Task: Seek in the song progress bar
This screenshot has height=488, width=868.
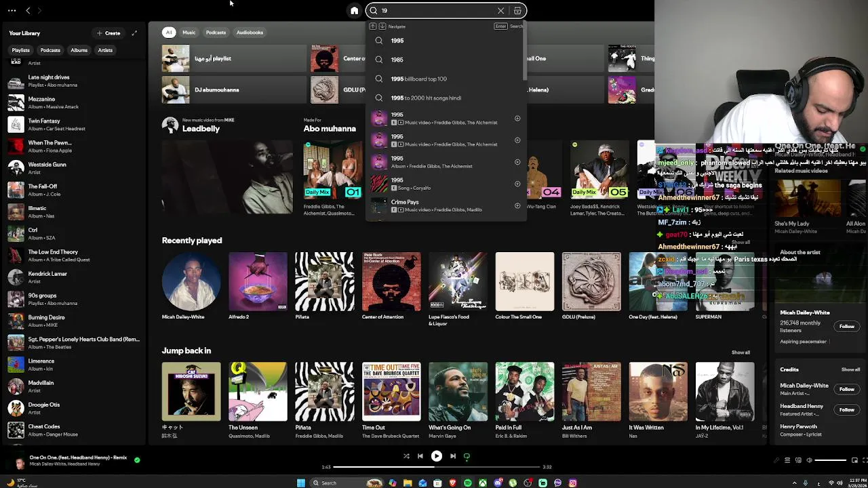Action: 437,467
